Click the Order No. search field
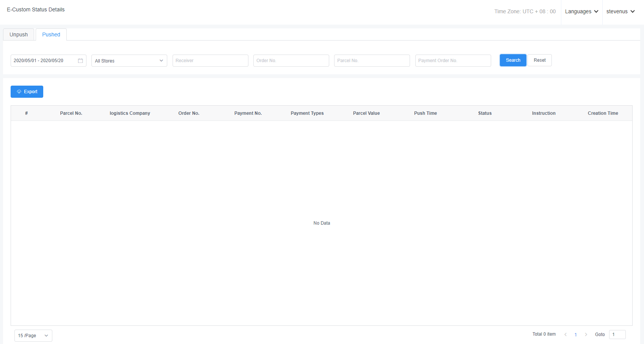 point(291,61)
